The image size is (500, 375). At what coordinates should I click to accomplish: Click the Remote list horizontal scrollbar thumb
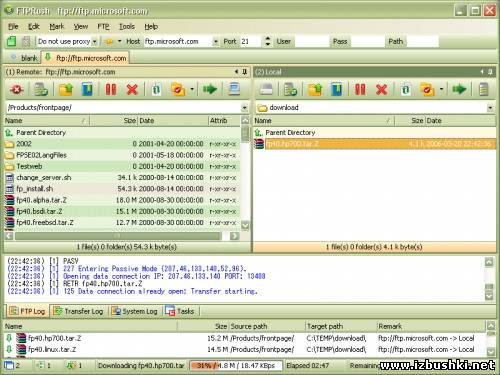(118, 236)
